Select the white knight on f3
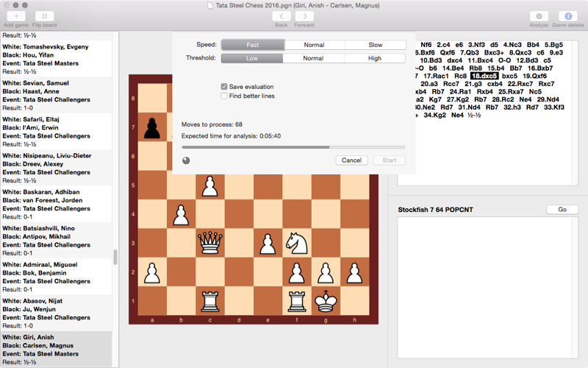The width and height of the screenshot is (588, 368). [x=297, y=243]
